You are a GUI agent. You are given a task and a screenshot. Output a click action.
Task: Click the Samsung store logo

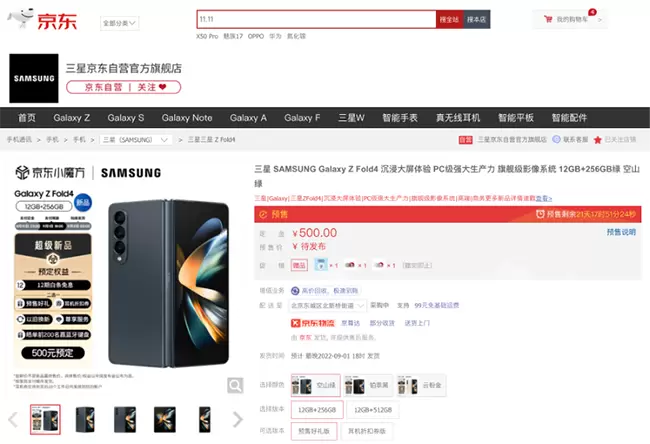(34, 78)
